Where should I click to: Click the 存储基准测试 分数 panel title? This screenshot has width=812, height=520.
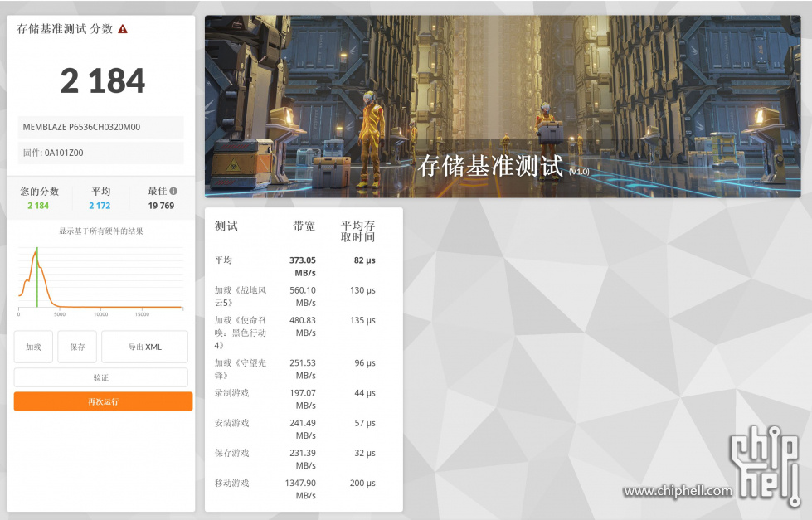click(65, 29)
